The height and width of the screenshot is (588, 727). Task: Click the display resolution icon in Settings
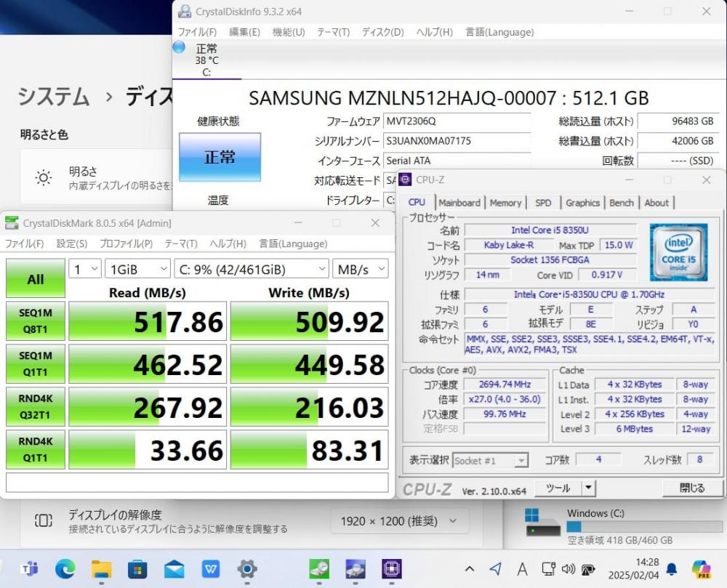(x=44, y=521)
